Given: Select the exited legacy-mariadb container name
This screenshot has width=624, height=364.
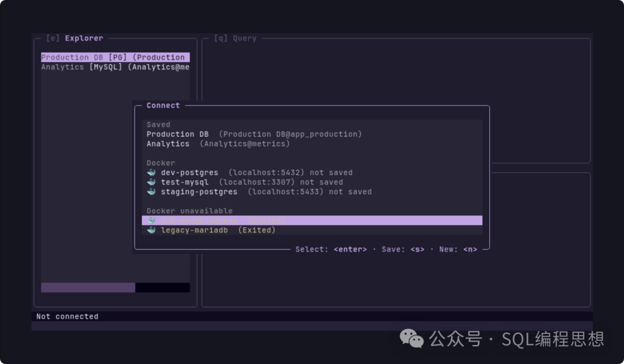Looking at the screenshot, I should (x=194, y=230).
